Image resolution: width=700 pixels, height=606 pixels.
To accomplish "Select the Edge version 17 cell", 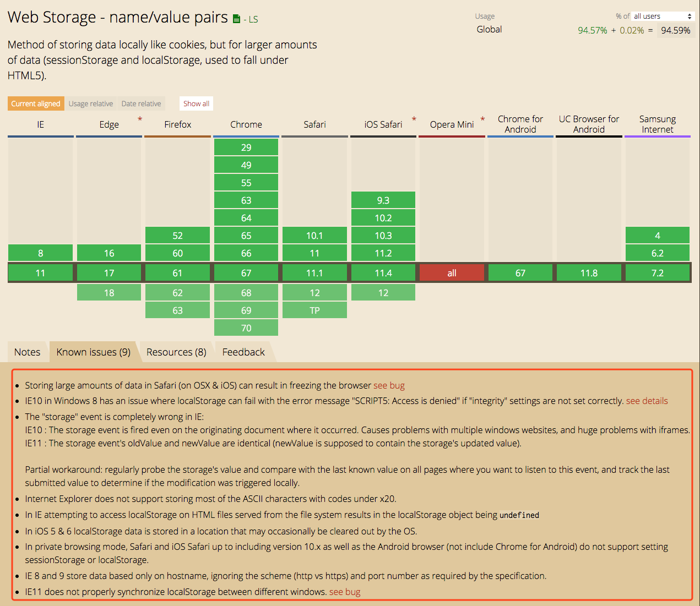I will pyautogui.click(x=109, y=273).
